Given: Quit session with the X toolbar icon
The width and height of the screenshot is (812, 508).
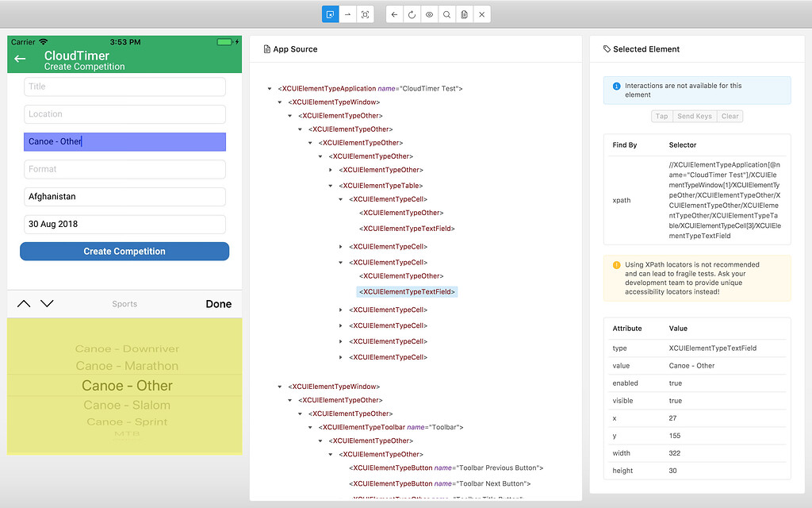Looking at the screenshot, I should tap(481, 14).
